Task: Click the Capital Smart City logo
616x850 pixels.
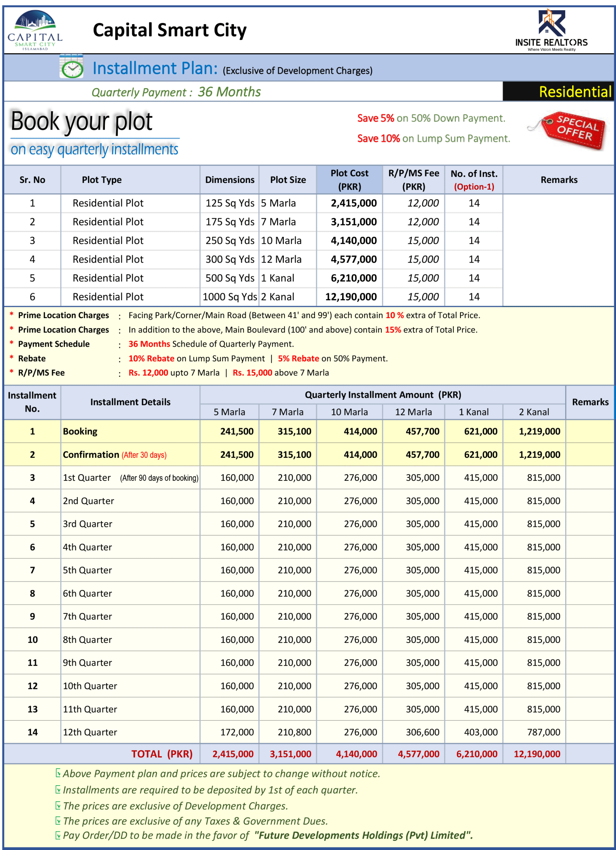Action: click(35, 30)
